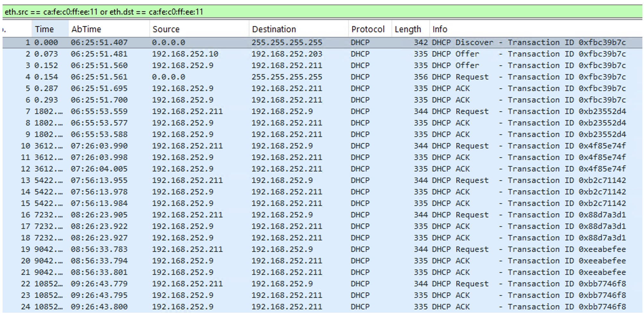The width and height of the screenshot is (644, 315).
Task: Select packet 19 Request ID 0xeeabefee
Action: (322, 249)
